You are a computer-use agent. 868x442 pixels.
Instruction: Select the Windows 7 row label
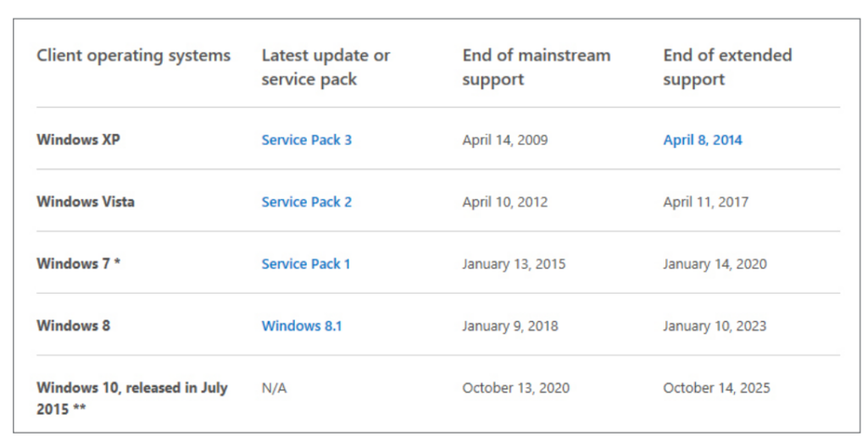coord(78,263)
